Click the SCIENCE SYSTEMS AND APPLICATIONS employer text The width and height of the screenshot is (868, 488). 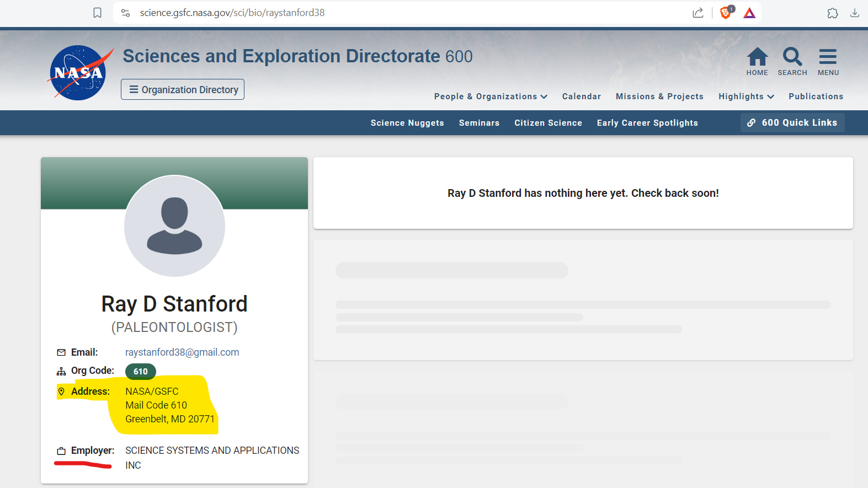pyautogui.click(x=212, y=458)
